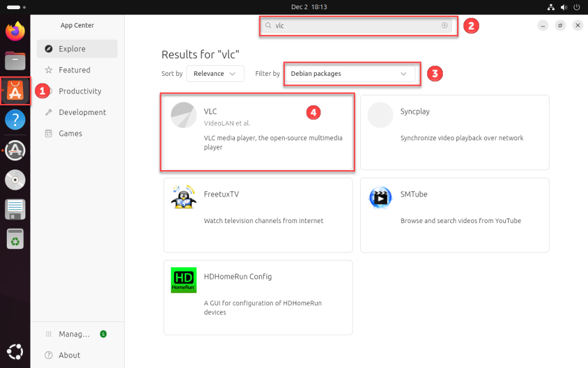Open the floppy disk save dock icon
The image size is (588, 368).
(x=15, y=209)
